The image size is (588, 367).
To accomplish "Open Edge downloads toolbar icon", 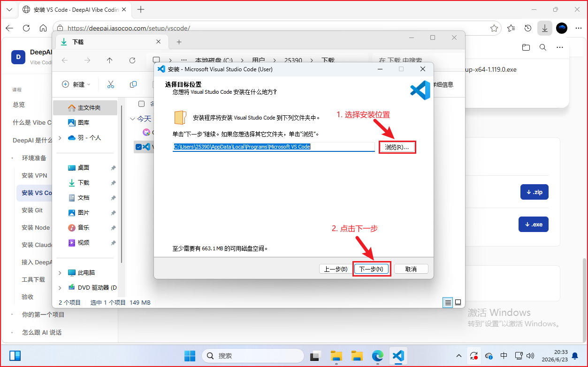I will point(544,28).
